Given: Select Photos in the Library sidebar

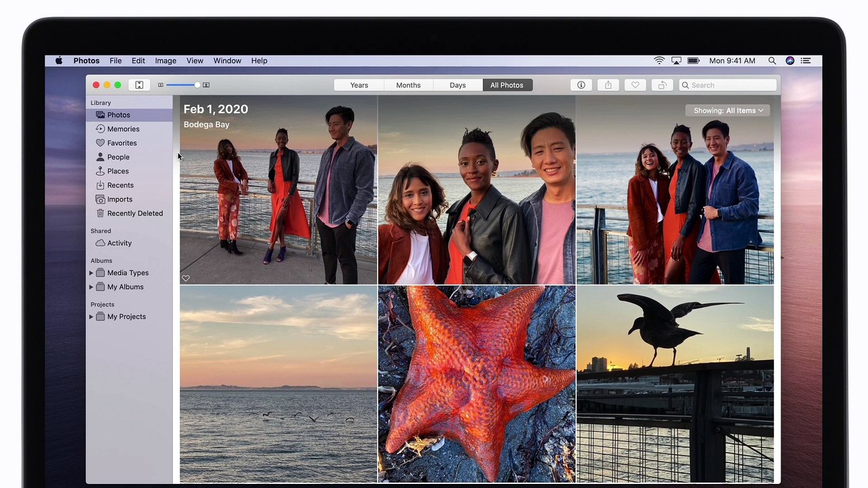Looking at the screenshot, I should click(x=130, y=115).
